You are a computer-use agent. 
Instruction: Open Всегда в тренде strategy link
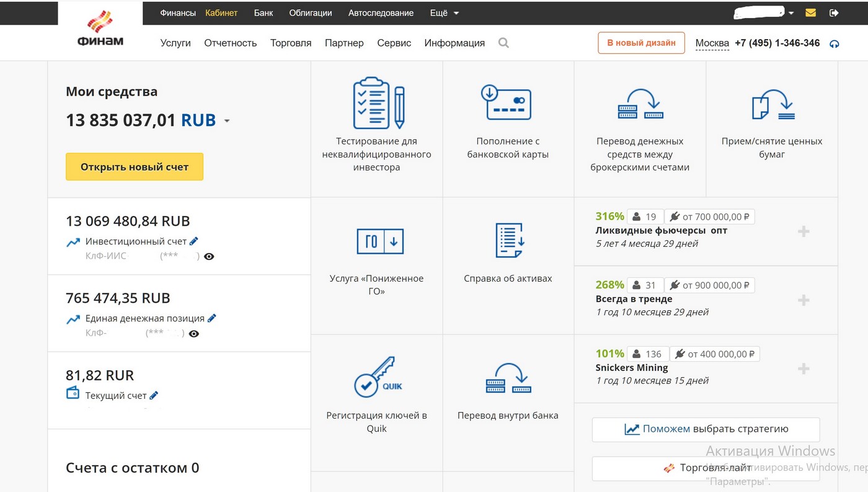634,299
